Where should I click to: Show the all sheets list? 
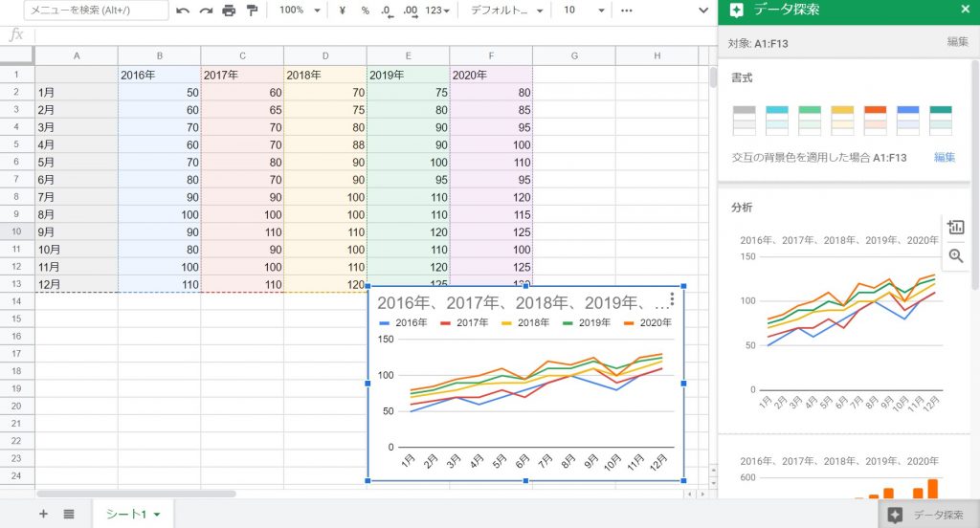coord(69,514)
